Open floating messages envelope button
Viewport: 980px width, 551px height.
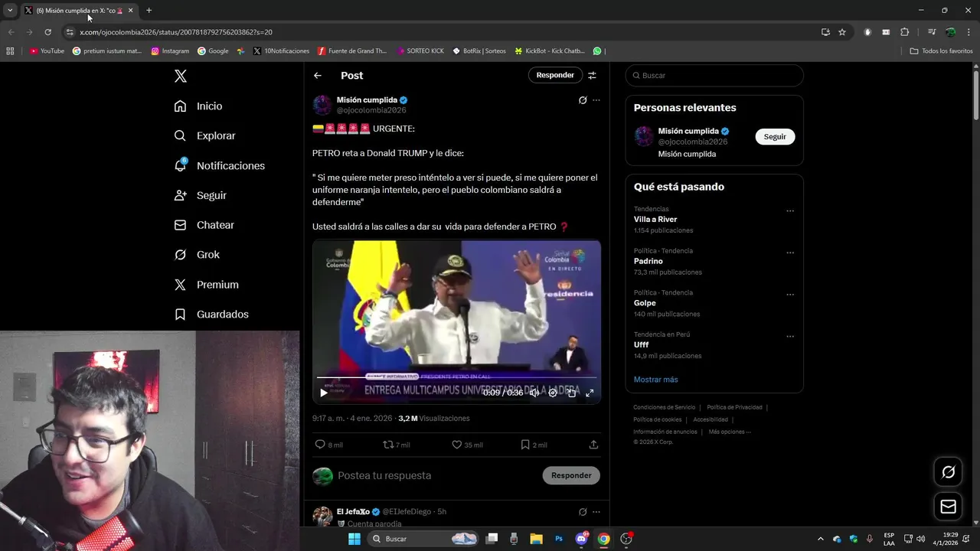(948, 507)
